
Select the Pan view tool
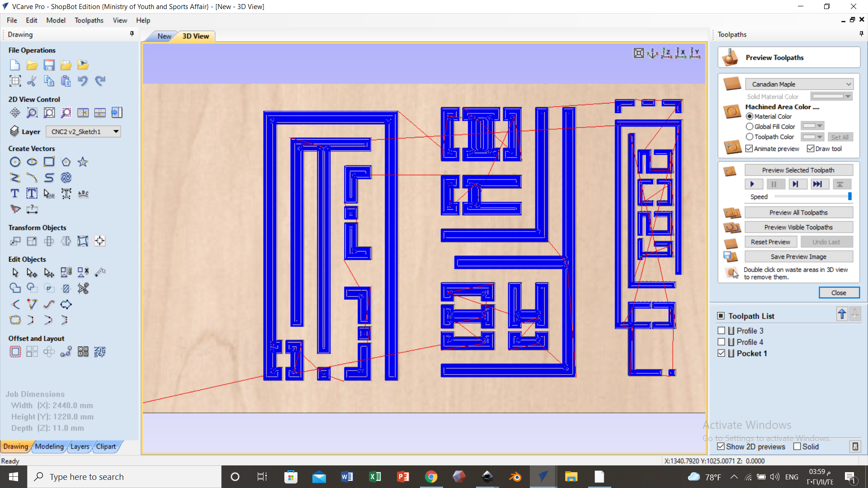click(15, 113)
